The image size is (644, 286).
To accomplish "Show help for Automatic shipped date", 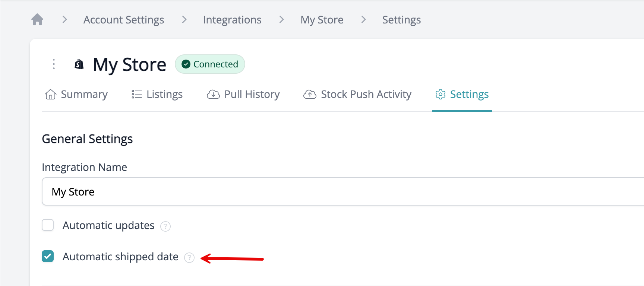I will (189, 257).
